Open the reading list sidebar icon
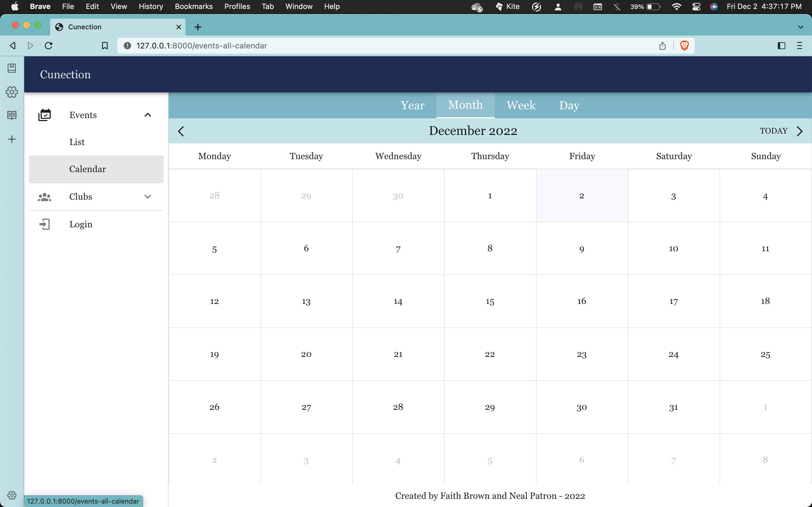The width and height of the screenshot is (812, 507). click(12, 115)
